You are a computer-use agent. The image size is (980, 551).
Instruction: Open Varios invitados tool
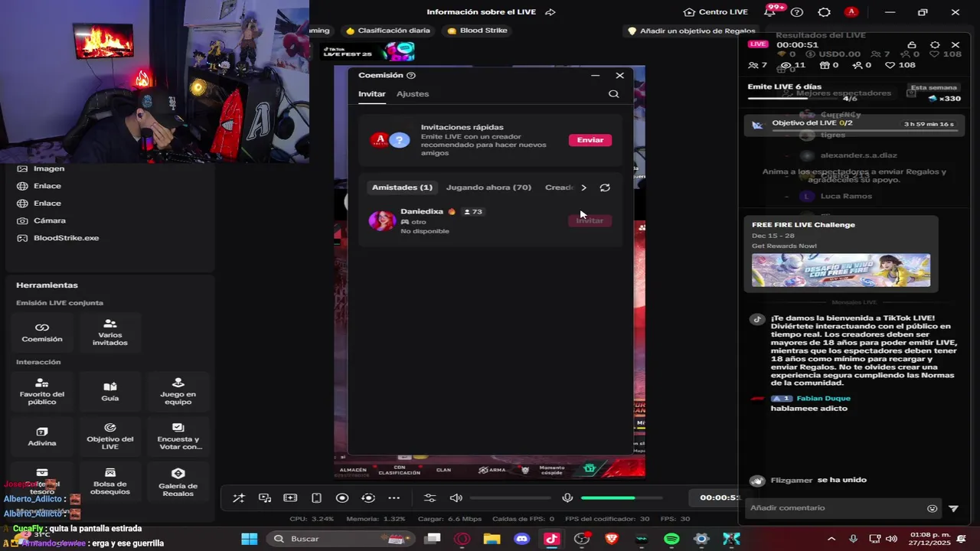110,332
